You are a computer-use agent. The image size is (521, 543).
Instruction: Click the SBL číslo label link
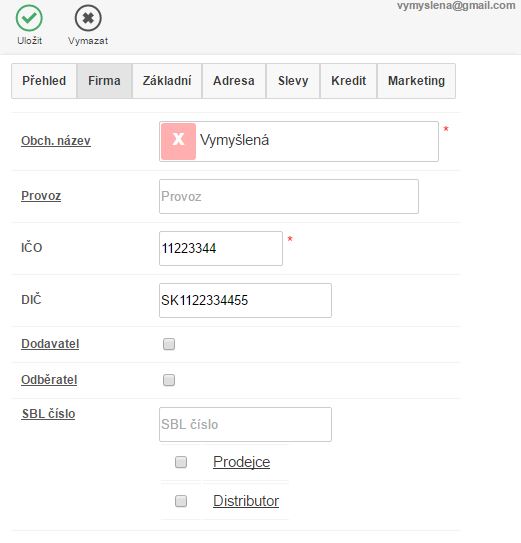48,414
